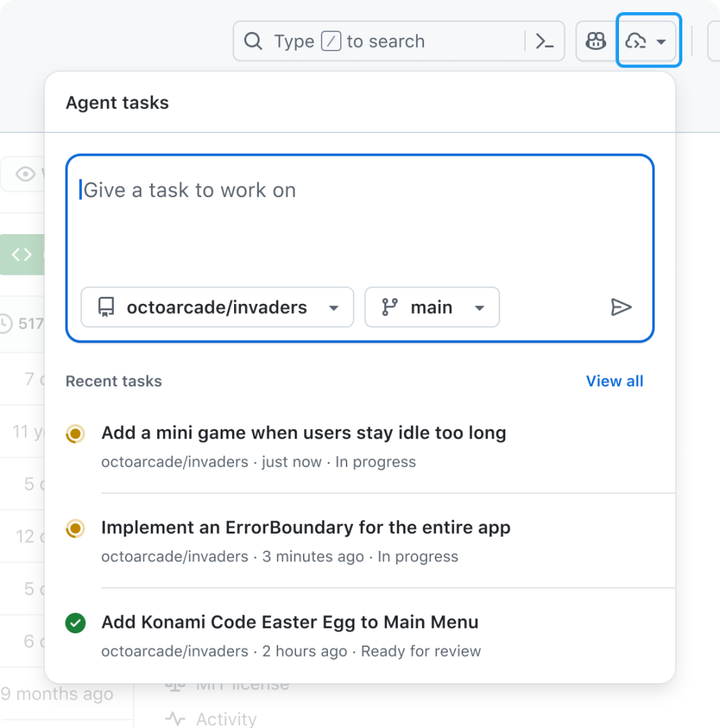Submit the task with the paper plane icon
720x728 pixels.
(x=622, y=307)
